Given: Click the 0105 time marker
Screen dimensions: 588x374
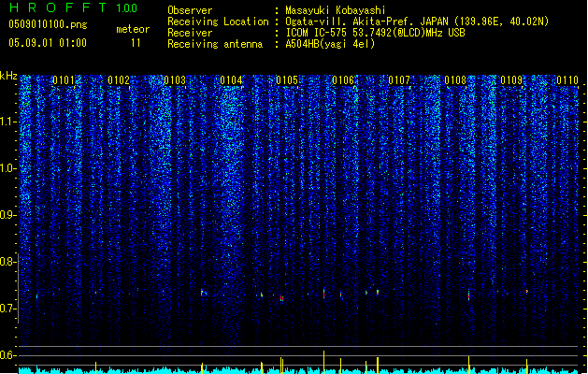Looking at the screenshot, I should click(287, 80).
